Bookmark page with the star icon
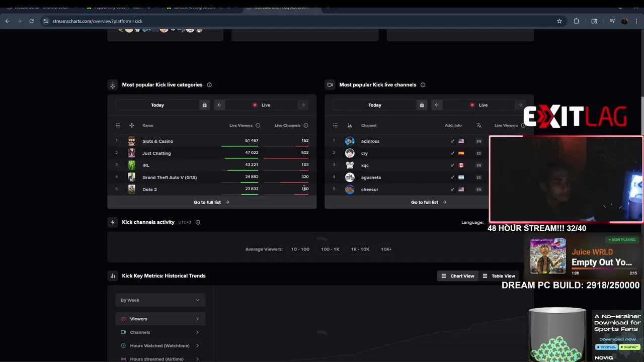Viewport: 644px width, 362px height. [559, 21]
